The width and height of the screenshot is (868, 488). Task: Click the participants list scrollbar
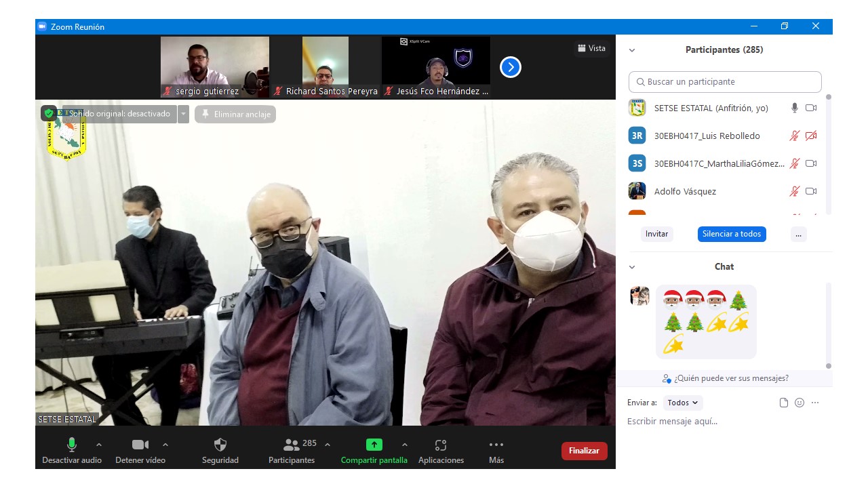pos(828,155)
